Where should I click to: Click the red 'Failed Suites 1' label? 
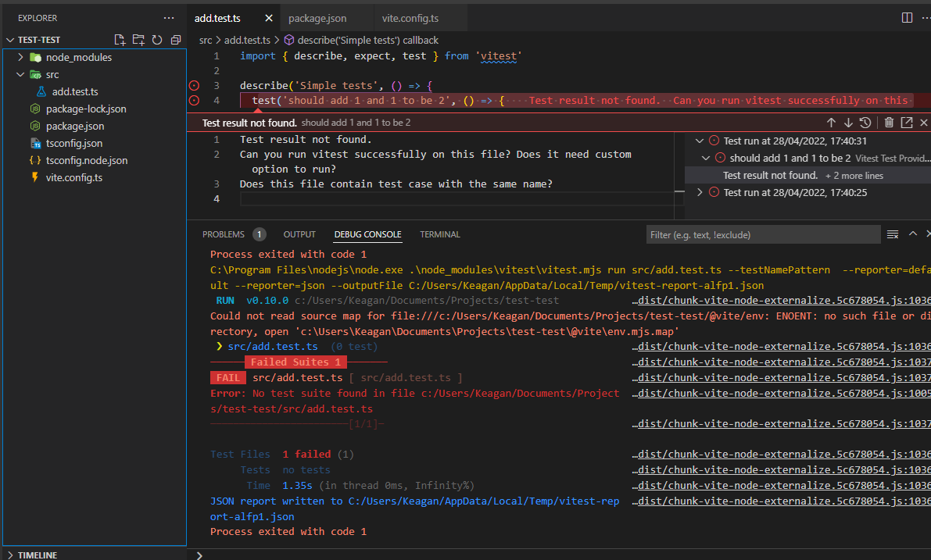[x=295, y=362]
